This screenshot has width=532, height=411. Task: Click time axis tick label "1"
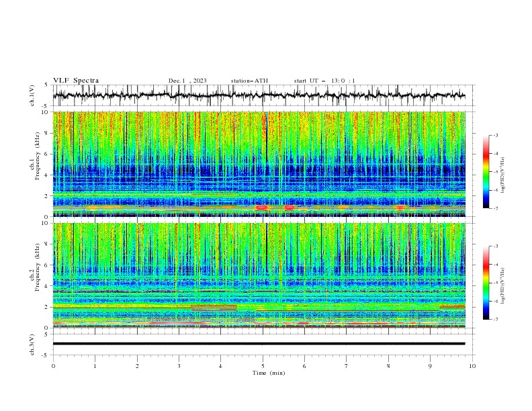(95, 366)
